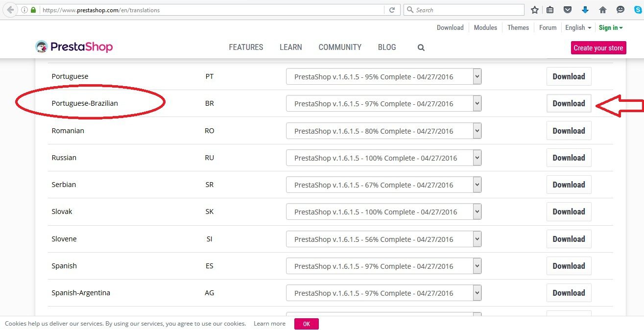Screen dimensions: 644x330
Task: Download the Slovene translation
Action: (x=569, y=239)
